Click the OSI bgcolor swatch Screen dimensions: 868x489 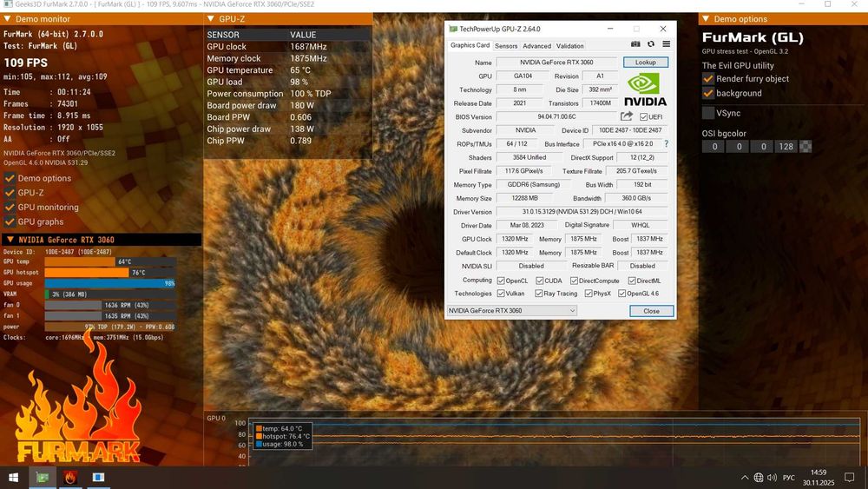point(806,147)
